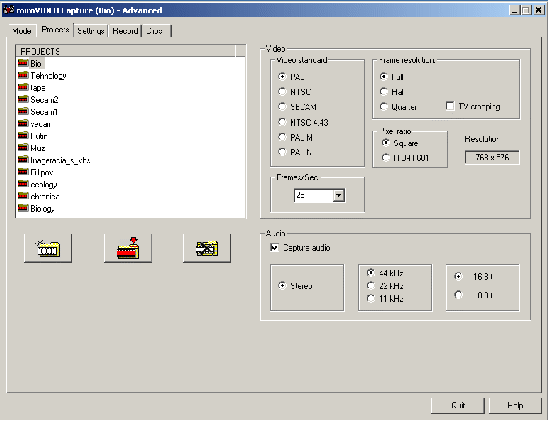Select 22 kHz audio sample rate
The image size is (549, 421).
(370, 286)
